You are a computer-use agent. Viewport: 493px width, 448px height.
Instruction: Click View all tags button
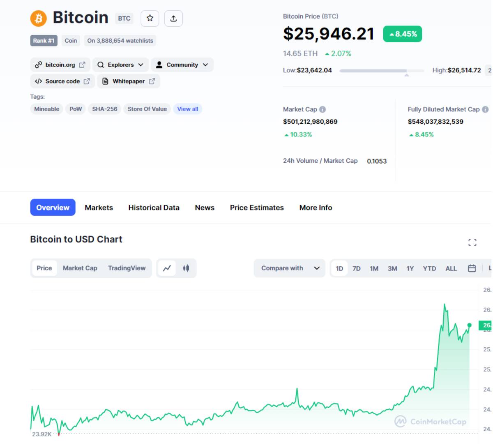(187, 109)
